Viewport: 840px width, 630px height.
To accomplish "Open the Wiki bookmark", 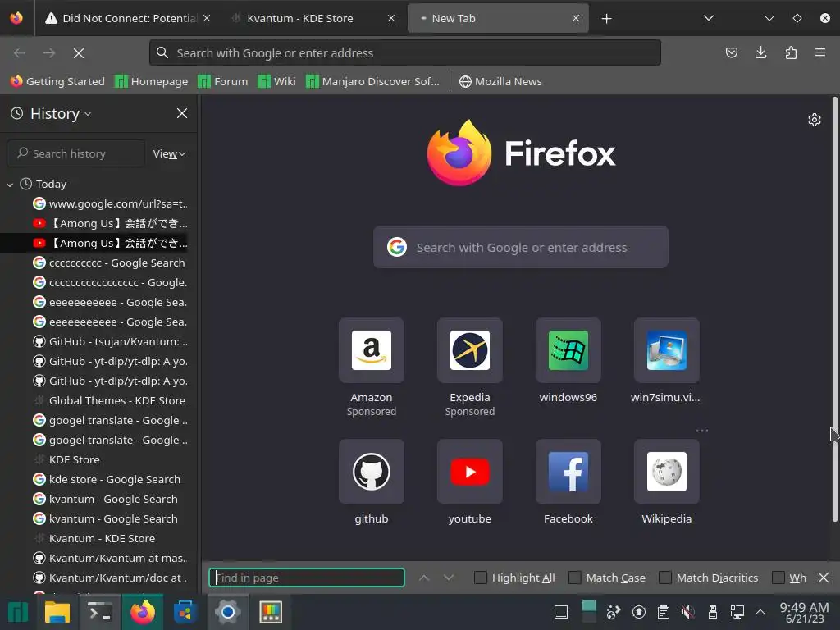I will tap(277, 81).
